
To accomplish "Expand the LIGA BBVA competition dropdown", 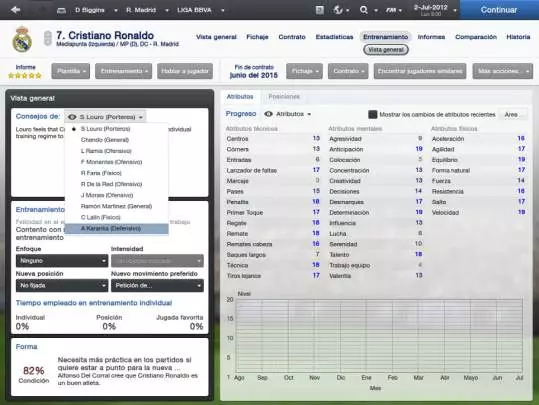I will pos(223,10).
